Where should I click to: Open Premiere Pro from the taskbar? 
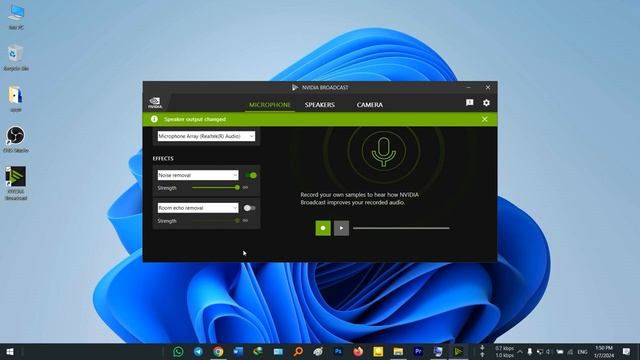[x=418, y=352]
